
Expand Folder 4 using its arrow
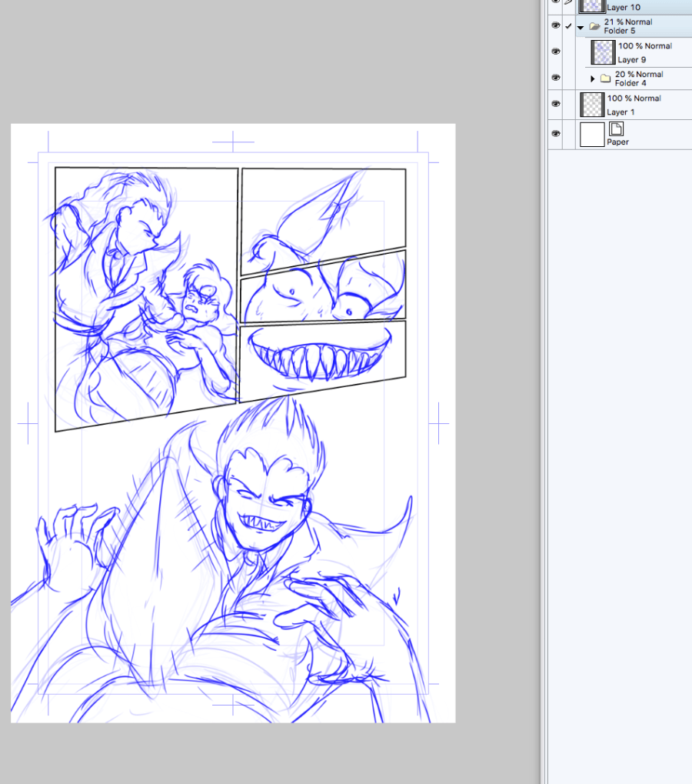(592, 78)
